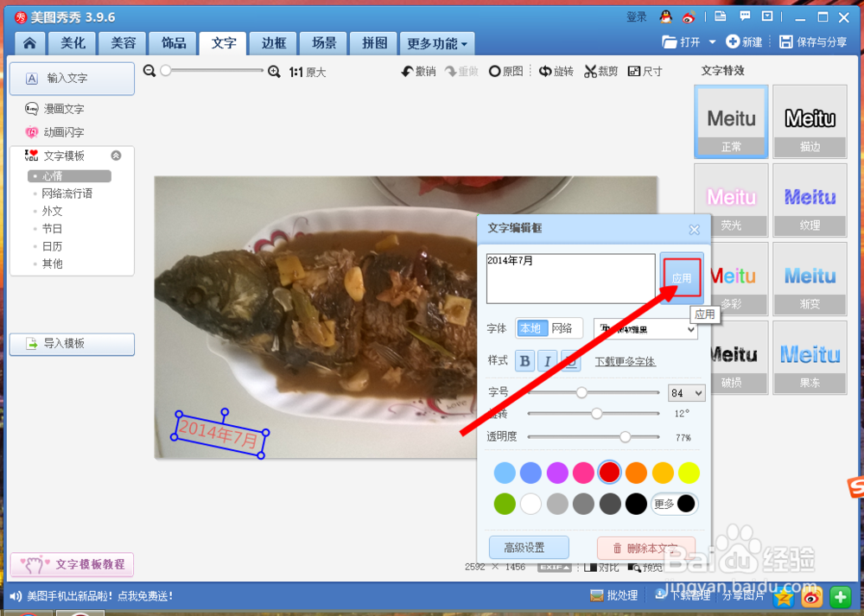Click the 字号 font size slider handle
Screen dimensions: 864x616
point(581,392)
